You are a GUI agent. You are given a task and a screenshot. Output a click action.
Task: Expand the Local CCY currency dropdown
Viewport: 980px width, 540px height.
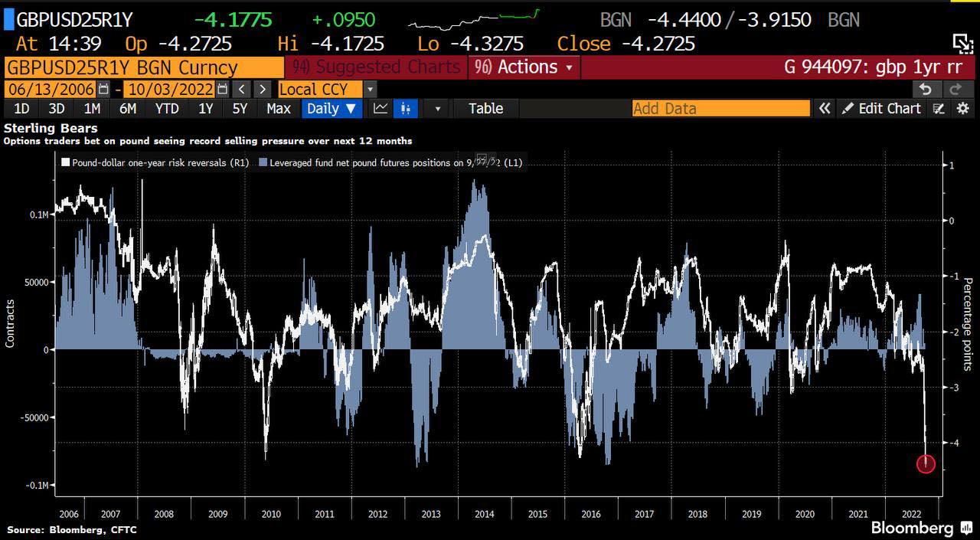coord(370,89)
